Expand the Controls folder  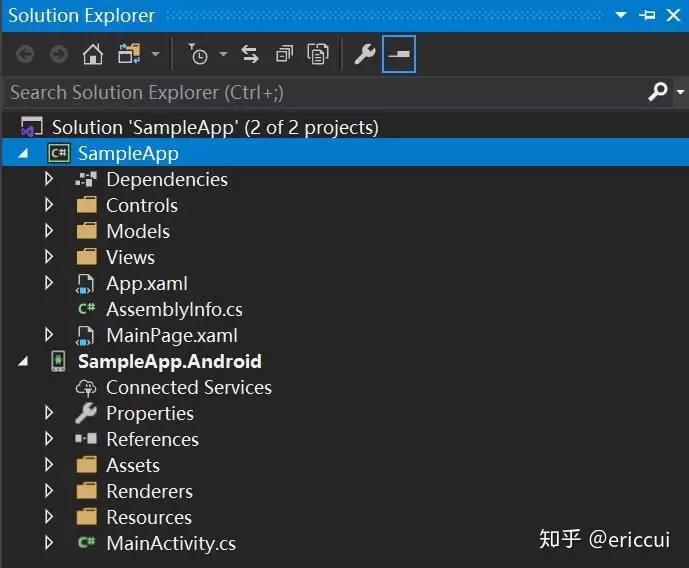coord(49,205)
